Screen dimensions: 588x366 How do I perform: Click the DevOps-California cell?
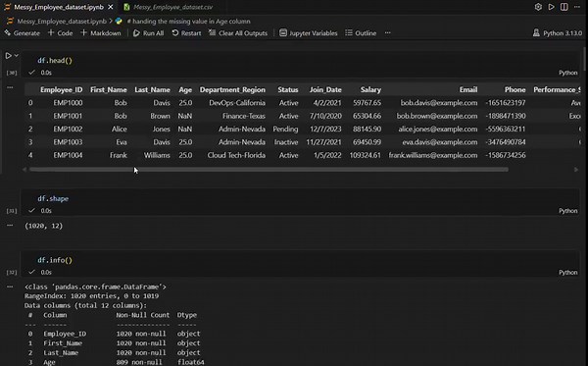click(237, 103)
